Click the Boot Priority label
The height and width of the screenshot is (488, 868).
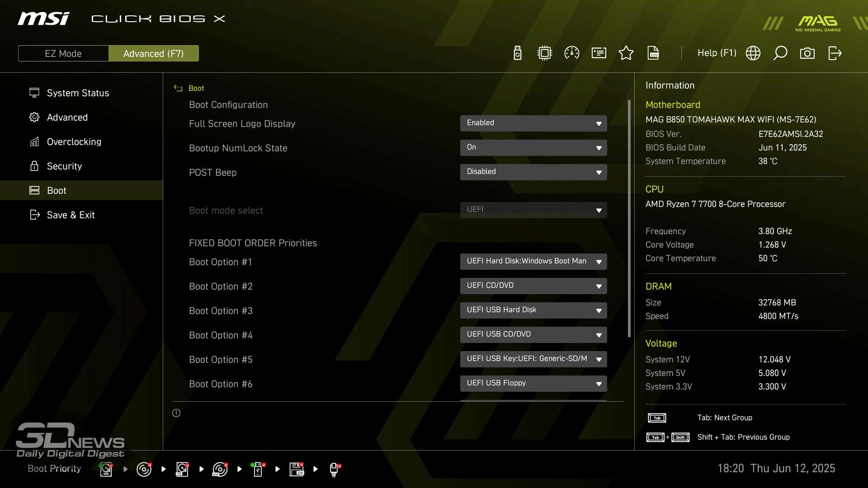pos(54,469)
